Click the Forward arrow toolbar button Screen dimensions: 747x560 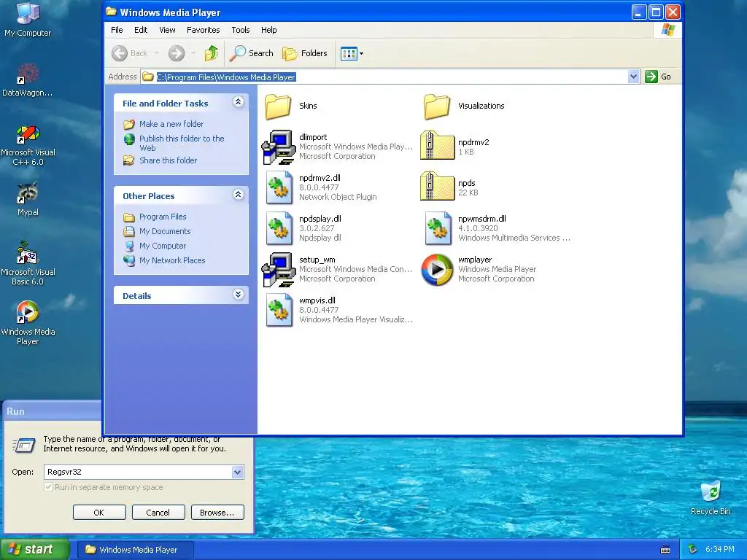177,53
